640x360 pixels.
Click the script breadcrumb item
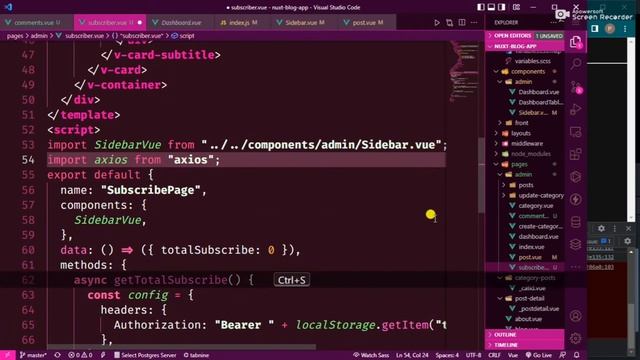coord(183,36)
